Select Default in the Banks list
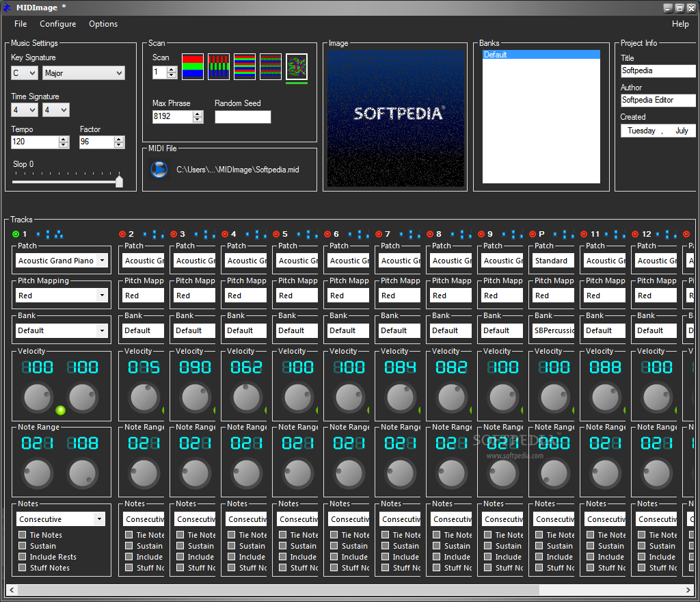The image size is (700, 602). 541,55
